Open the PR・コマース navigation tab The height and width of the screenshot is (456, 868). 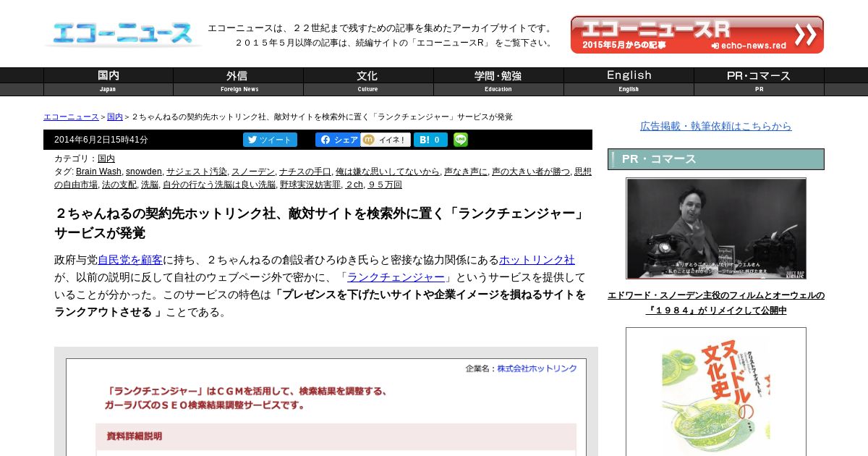(x=759, y=82)
